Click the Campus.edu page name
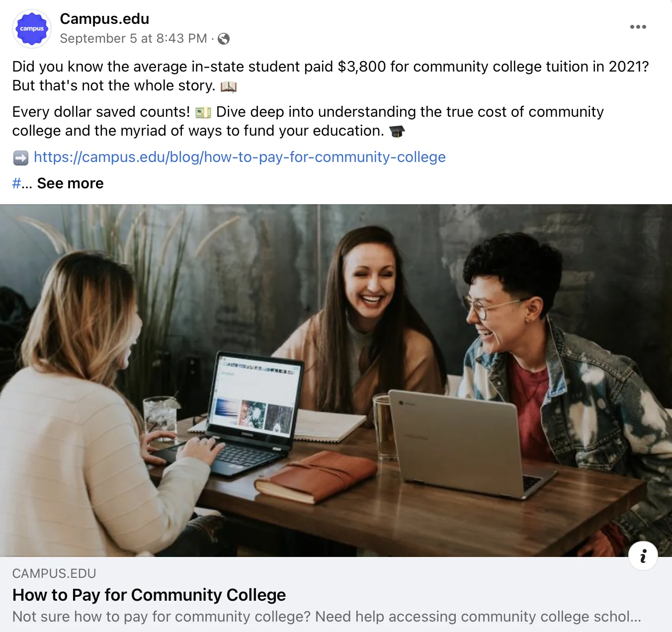Image resolution: width=672 pixels, height=632 pixels. point(104,19)
